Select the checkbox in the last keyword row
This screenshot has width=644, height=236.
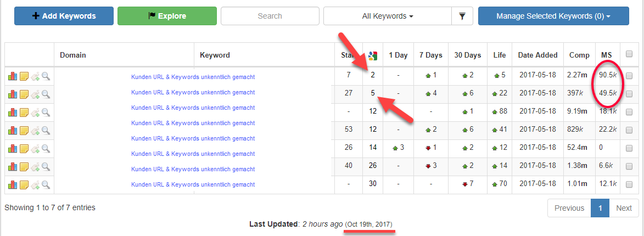point(629,185)
